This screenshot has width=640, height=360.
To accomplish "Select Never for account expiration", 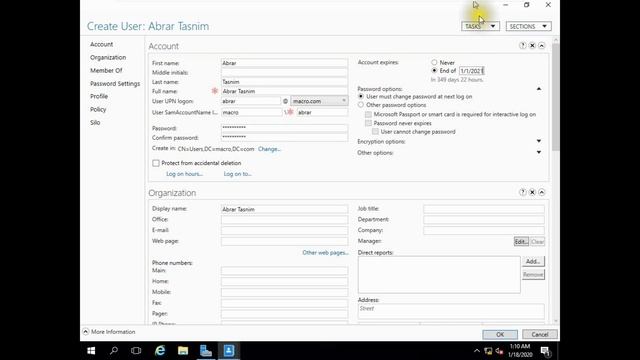I will [x=434, y=62].
